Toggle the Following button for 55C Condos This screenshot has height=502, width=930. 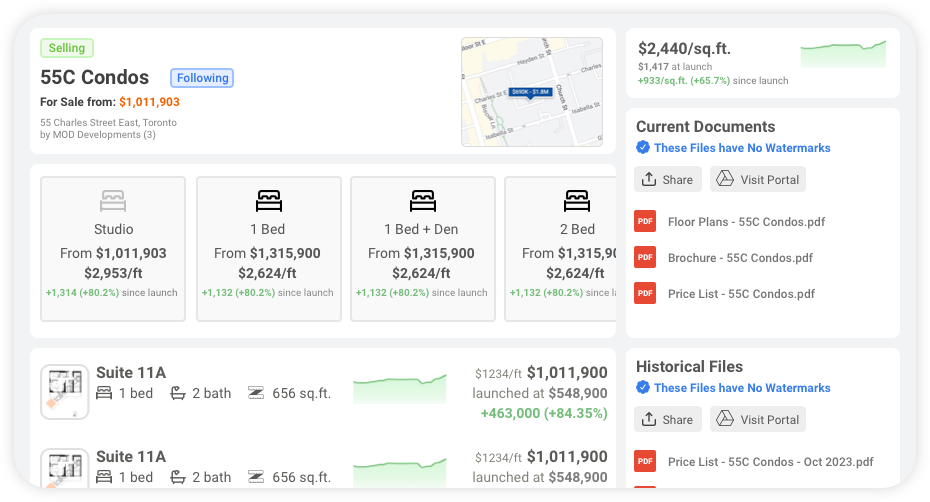pos(202,78)
